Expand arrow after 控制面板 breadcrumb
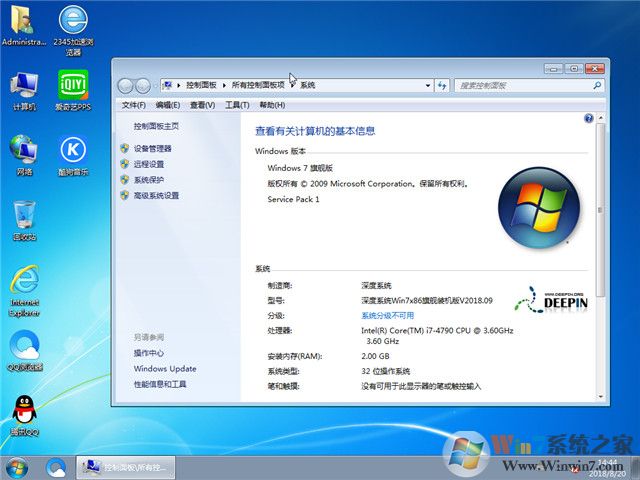Image resolution: width=640 pixels, height=480 pixels. click(224, 85)
